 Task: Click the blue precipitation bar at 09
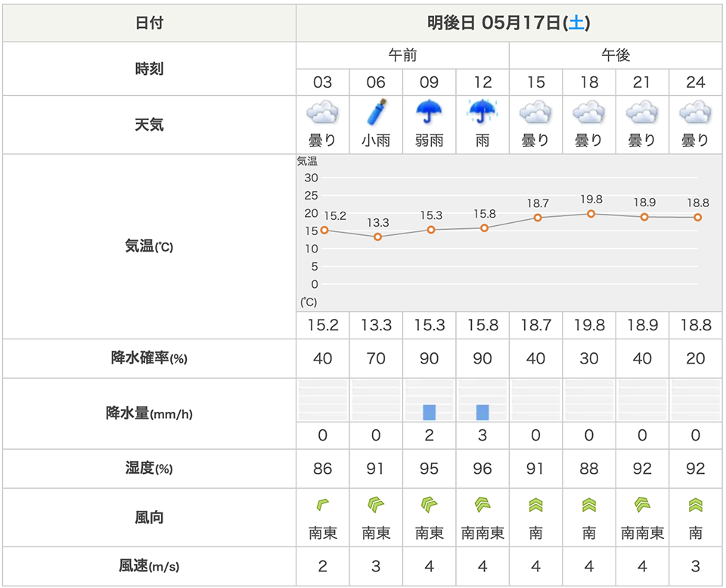click(430, 412)
